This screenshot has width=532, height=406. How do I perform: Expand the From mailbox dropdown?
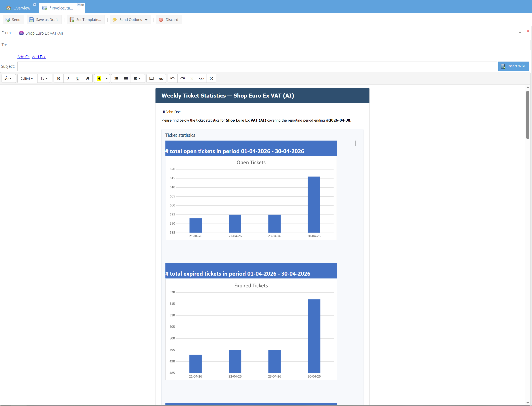(x=520, y=33)
